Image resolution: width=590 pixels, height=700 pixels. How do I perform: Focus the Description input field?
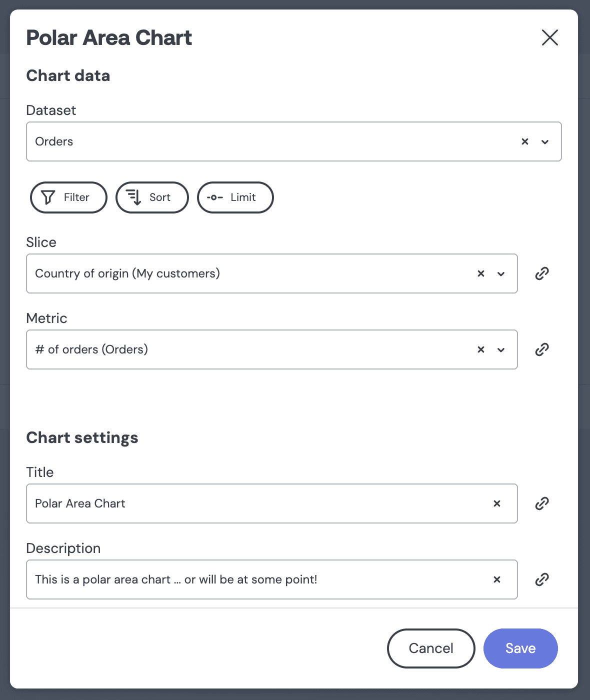[271, 579]
